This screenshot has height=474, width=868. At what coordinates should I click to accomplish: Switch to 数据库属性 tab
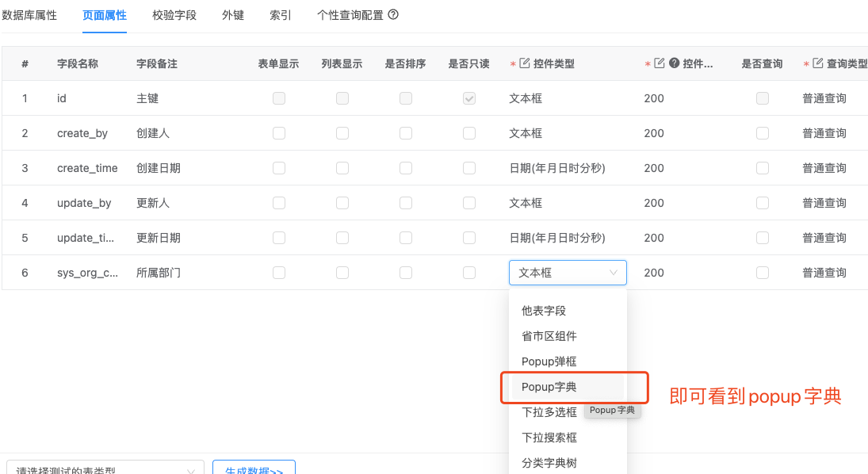tap(29, 15)
